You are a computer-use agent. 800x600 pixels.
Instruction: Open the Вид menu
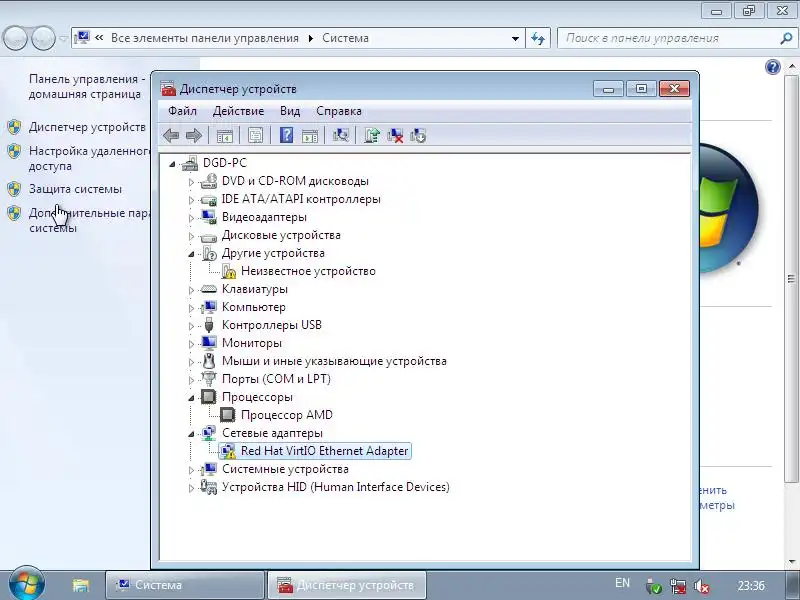(x=290, y=111)
